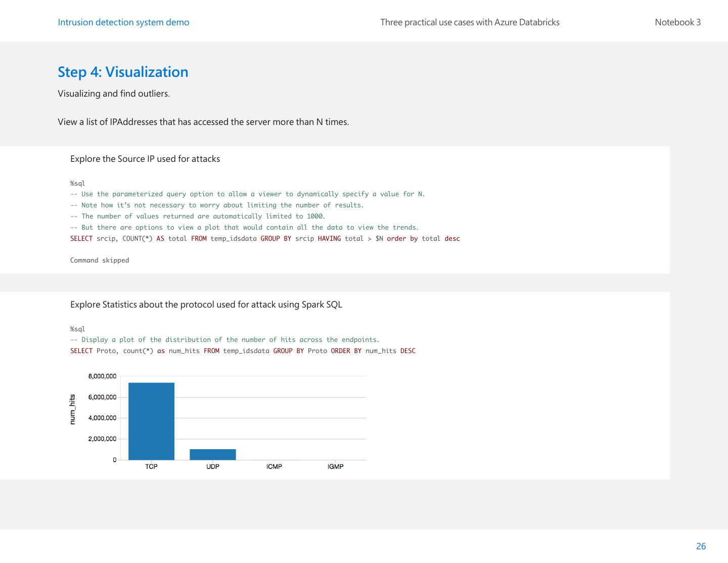
Task: Click the Step 4: Visualization heading
Action: [x=123, y=72]
